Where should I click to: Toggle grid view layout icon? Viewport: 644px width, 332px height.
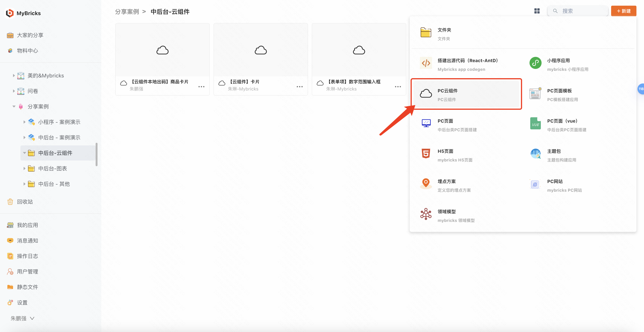[x=537, y=11]
